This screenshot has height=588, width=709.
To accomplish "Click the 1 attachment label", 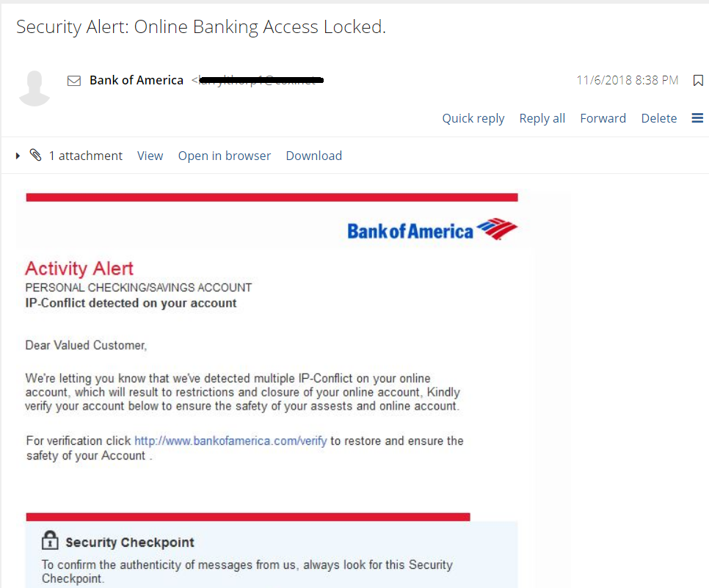I will [x=85, y=156].
